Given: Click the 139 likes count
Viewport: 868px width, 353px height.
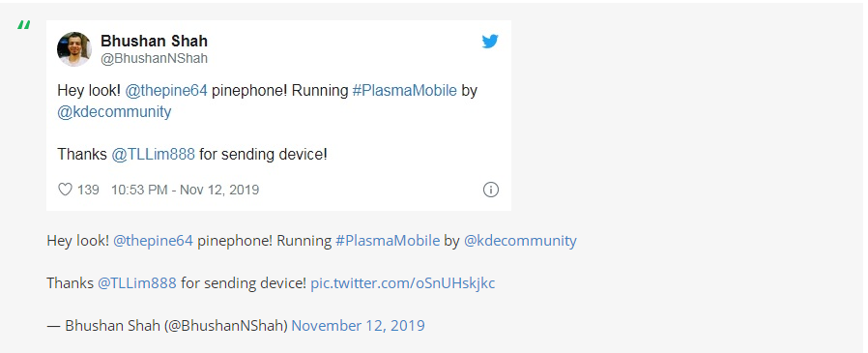Looking at the screenshot, I should coord(88,190).
